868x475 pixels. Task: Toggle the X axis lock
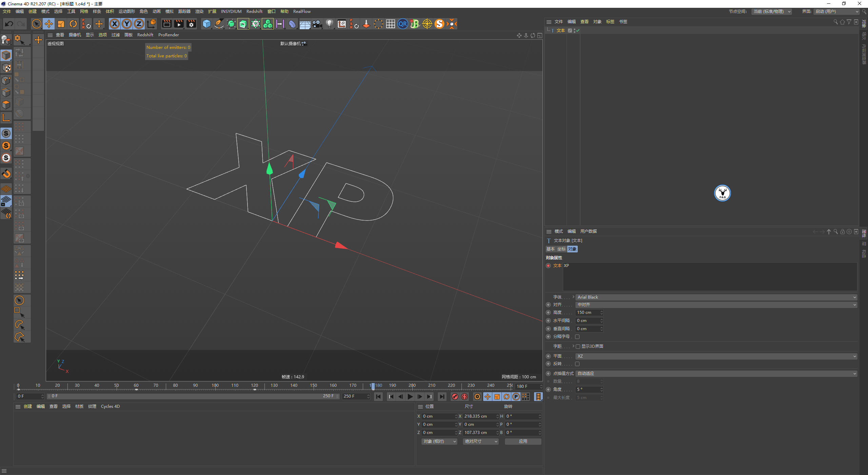(115, 24)
